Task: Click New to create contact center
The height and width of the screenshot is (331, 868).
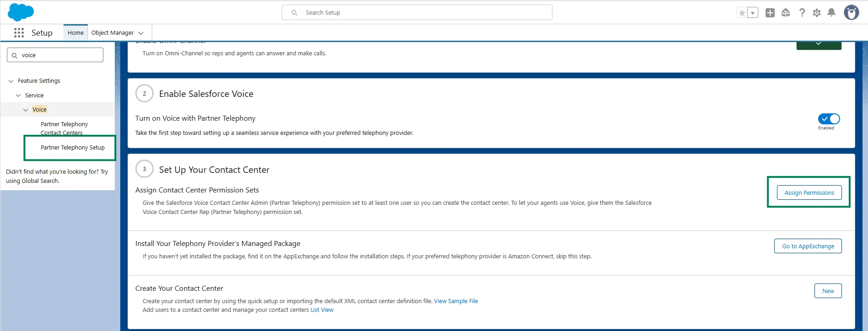Action: pyautogui.click(x=828, y=291)
